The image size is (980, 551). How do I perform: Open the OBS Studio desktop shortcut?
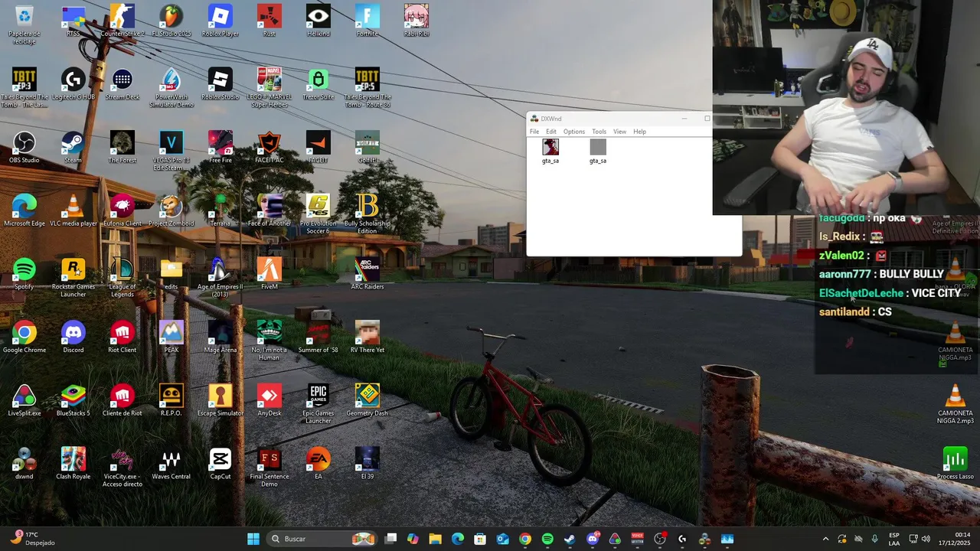pos(24,147)
